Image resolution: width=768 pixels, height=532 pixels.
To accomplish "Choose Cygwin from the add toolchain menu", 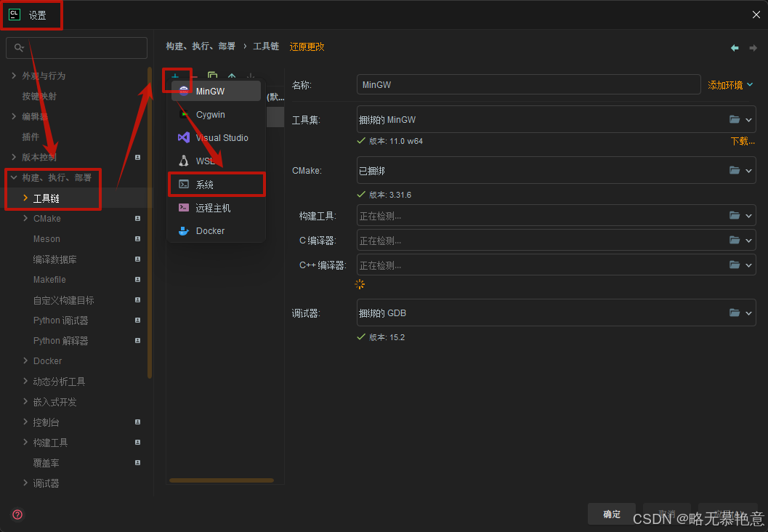I will coord(216,114).
